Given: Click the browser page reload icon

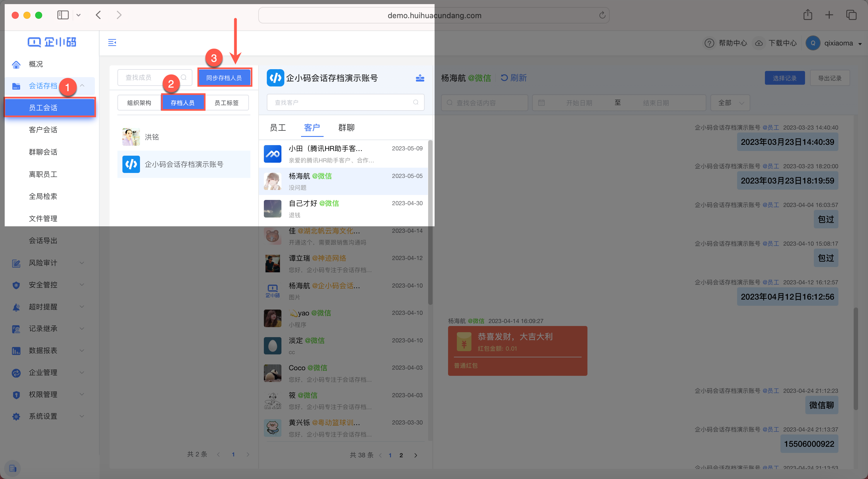Looking at the screenshot, I should pyautogui.click(x=602, y=15).
